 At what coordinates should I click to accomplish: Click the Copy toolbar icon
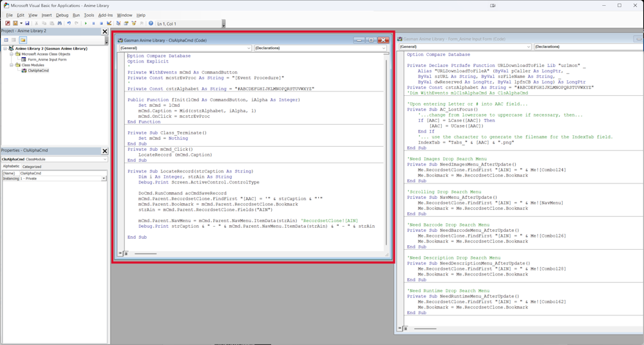[x=44, y=23]
